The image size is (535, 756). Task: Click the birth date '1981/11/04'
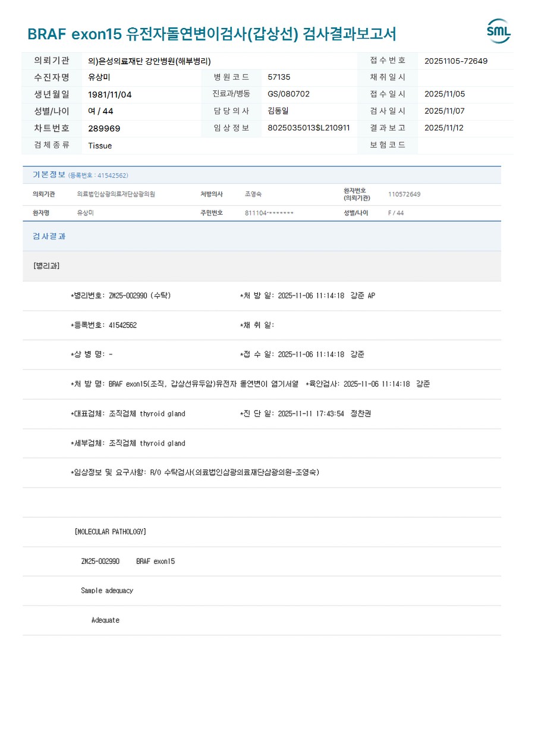pos(110,95)
